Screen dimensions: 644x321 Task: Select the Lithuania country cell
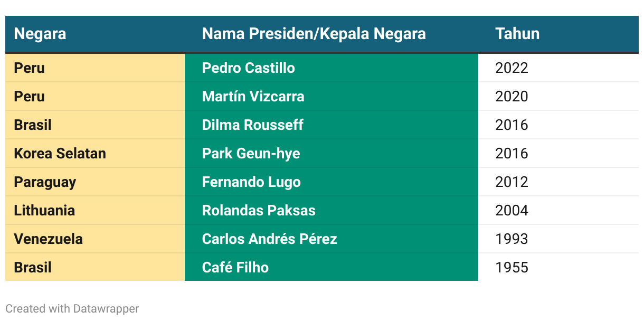point(95,211)
